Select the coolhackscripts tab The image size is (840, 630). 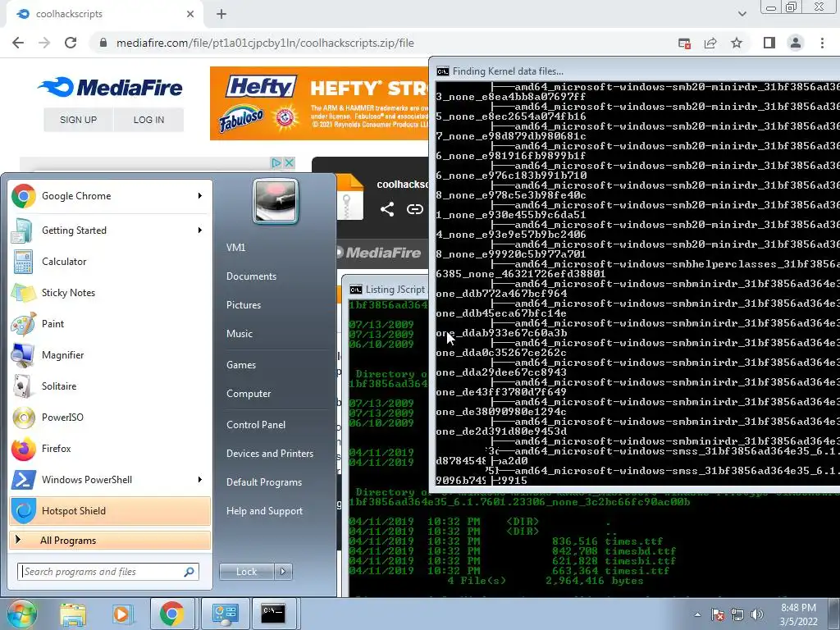(x=104, y=15)
